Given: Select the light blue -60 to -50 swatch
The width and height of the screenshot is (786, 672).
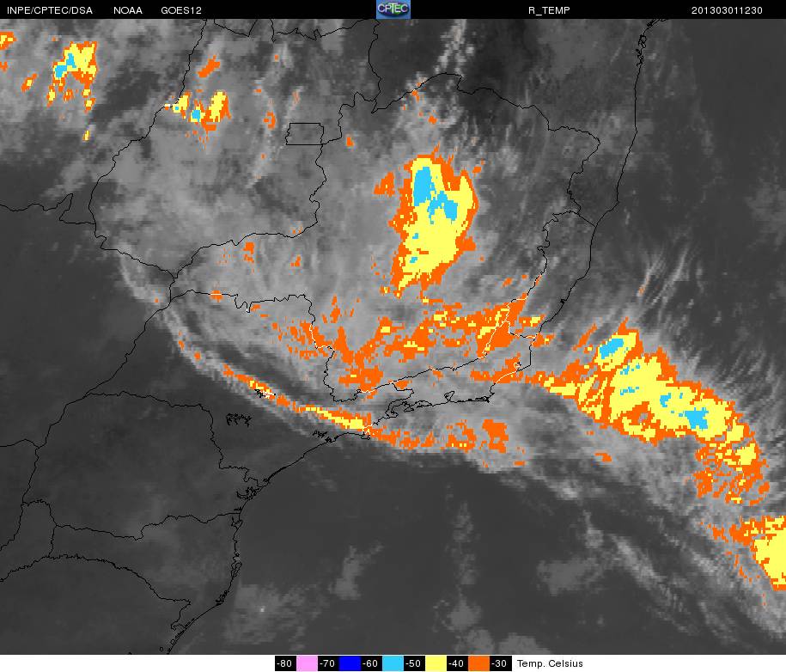Looking at the screenshot, I should click(x=393, y=663).
